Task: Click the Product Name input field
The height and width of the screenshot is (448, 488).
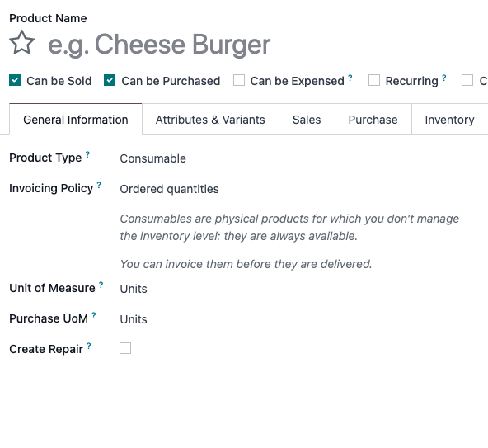Action: 266,45
